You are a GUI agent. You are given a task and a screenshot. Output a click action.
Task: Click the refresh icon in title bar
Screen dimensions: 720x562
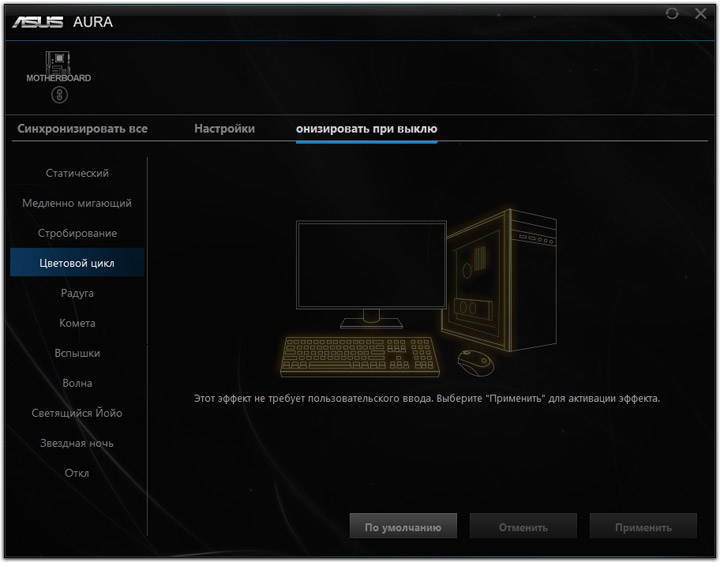pos(672,13)
